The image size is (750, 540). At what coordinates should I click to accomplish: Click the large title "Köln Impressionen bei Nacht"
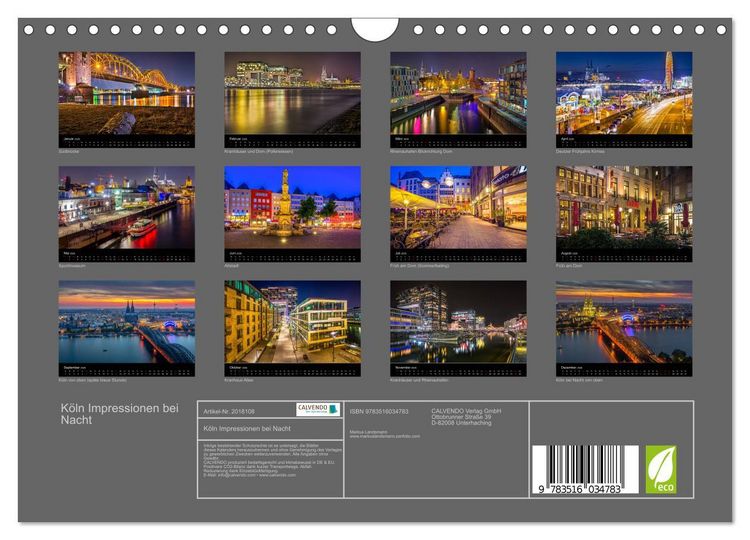coord(120,414)
